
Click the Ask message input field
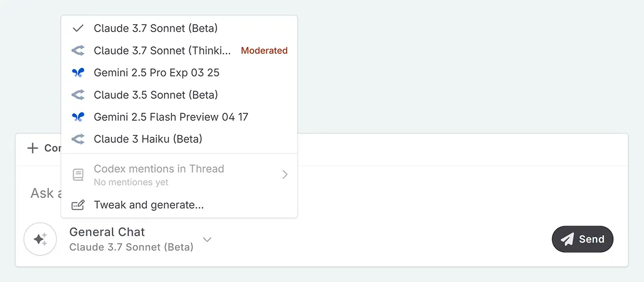[44, 193]
